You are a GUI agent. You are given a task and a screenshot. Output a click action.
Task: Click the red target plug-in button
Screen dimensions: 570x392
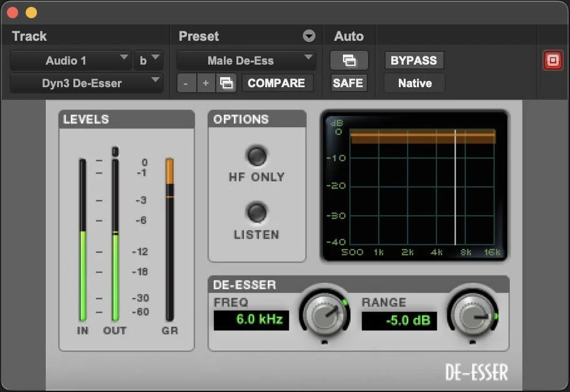coord(552,60)
